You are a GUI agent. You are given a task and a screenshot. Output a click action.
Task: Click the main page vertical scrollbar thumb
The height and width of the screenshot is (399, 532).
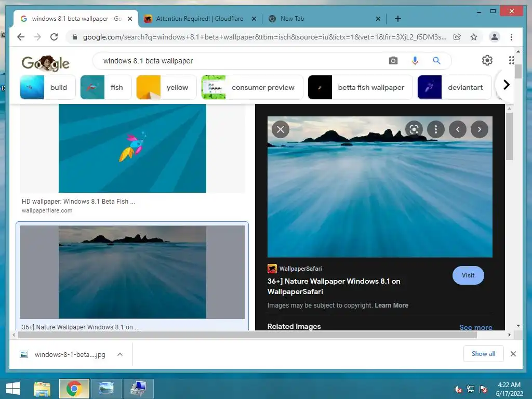pyautogui.click(x=518, y=71)
